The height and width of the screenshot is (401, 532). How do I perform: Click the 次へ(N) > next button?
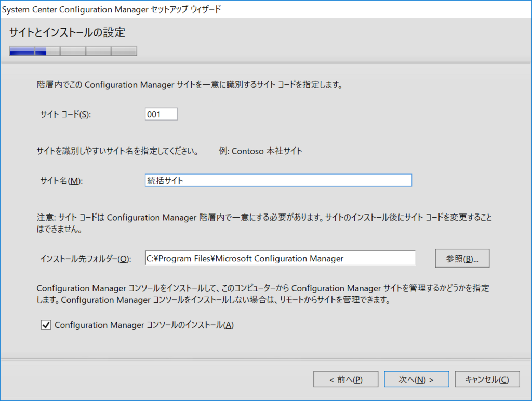(416, 379)
